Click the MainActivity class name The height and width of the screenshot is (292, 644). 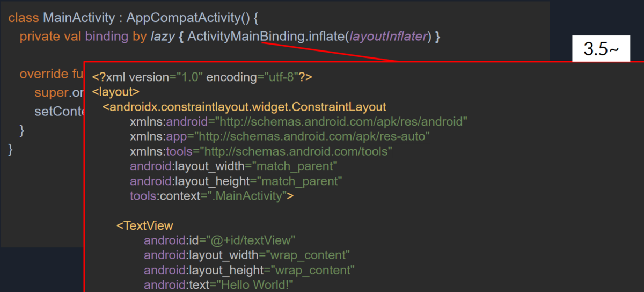(x=79, y=18)
